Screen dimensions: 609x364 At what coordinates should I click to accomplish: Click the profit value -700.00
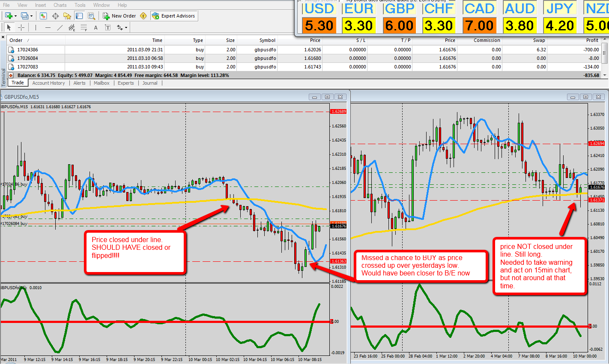coord(591,50)
